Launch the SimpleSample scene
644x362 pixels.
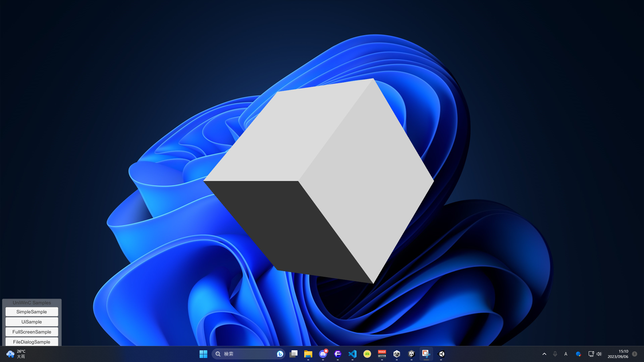click(x=32, y=311)
